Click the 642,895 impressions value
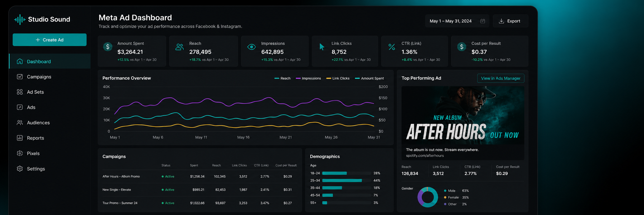The width and height of the screenshot is (644, 215). point(272,52)
